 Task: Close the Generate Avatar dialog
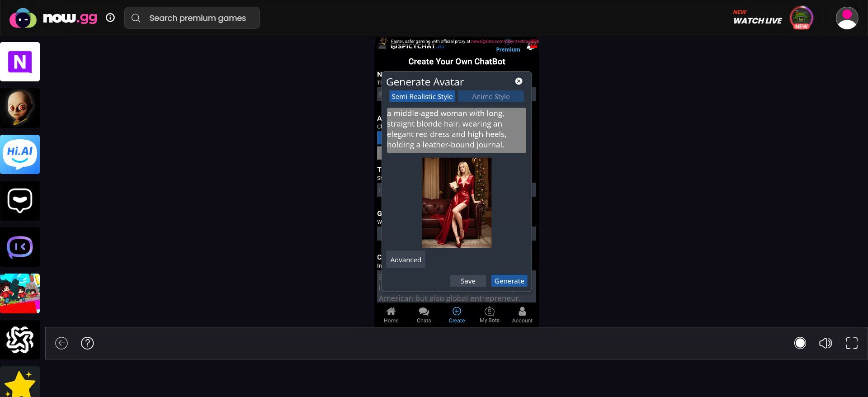519,81
